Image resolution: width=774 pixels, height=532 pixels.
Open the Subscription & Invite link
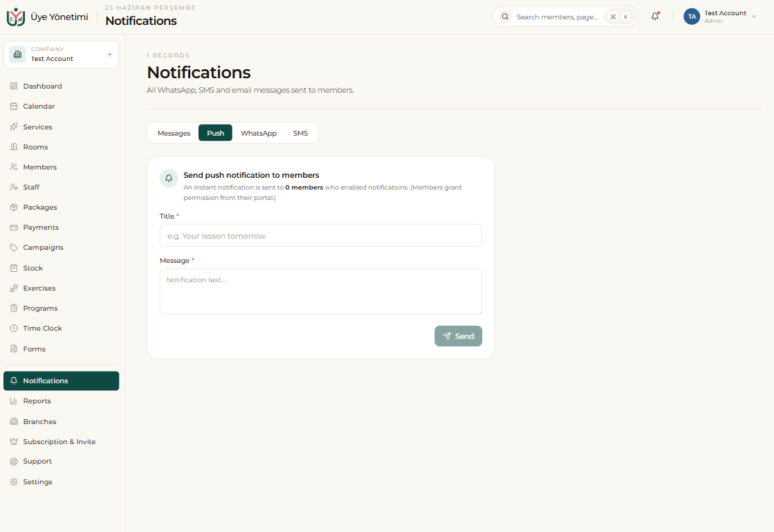pyautogui.click(x=61, y=441)
